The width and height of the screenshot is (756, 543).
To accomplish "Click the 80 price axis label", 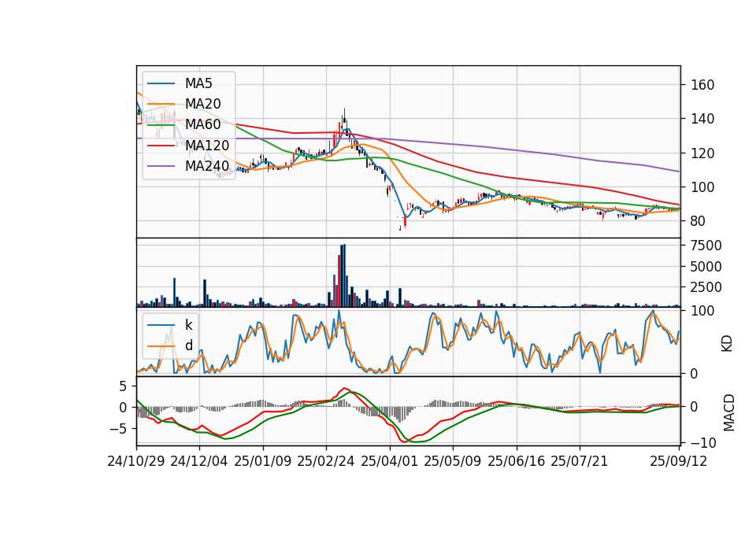I will [x=699, y=222].
